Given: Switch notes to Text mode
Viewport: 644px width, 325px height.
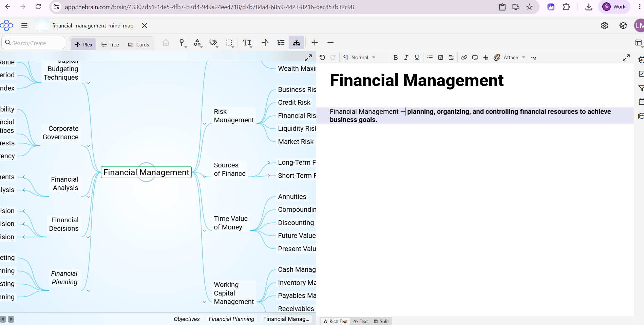Looking at the screenshot, I should 360,321.
